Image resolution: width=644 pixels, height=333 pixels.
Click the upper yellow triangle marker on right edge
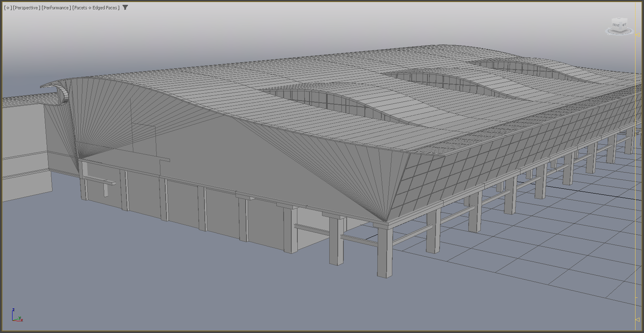tap(638, 35)
